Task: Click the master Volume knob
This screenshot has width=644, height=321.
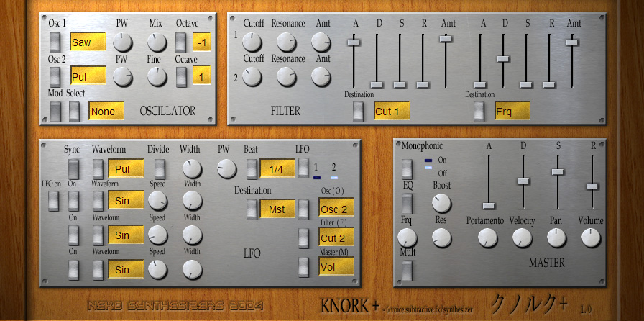Action: (x=591, y=238)
